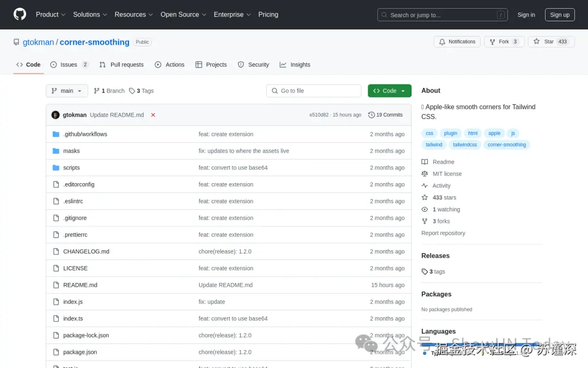588x368 pixels.
Task: Click the star icon beside 433 stars
Action: [425, 197]
